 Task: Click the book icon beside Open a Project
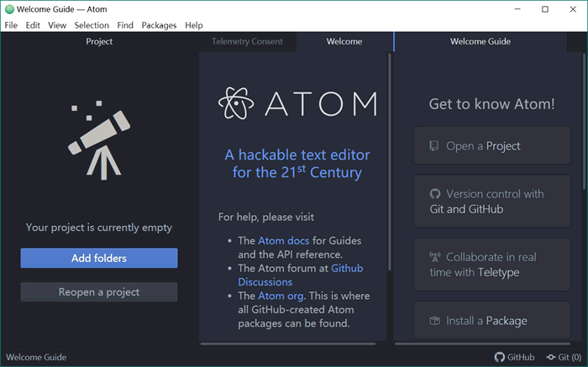coord(434,146)
